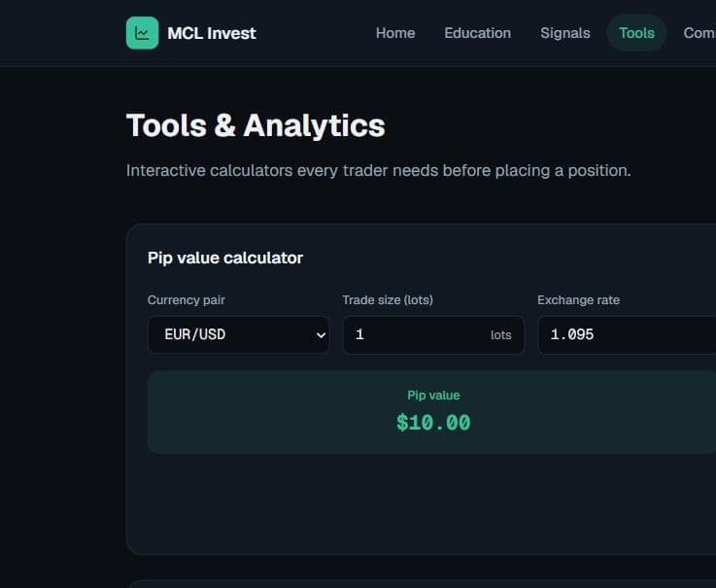Open the Currency pair EUR/USD dropdown
Screen dimensions: 716x588
pyautogui.click(x=238, y=335)
